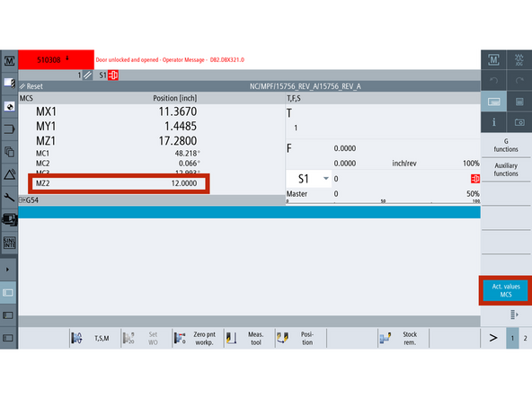Click the Machine mode M icon top right
The width and height of the screenshot is (532, 399).
[x=493, y=60]
